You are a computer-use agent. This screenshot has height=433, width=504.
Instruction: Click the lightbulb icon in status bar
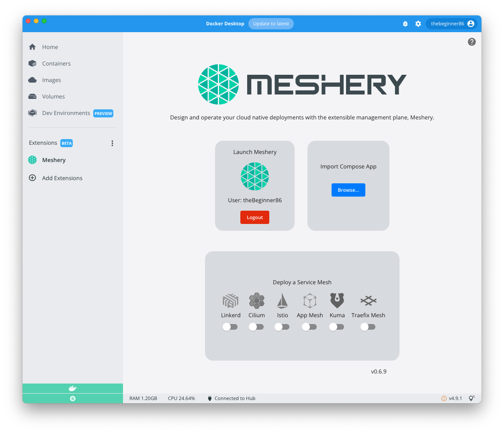[x=472, y=398]
